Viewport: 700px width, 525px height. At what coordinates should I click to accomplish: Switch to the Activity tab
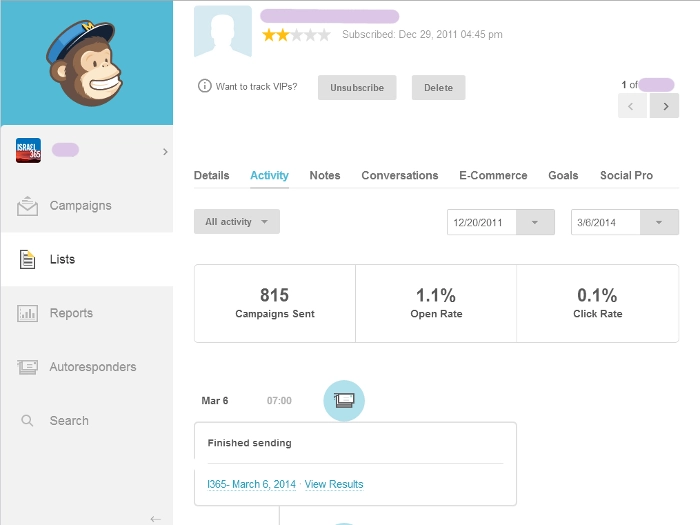point(269,175)
